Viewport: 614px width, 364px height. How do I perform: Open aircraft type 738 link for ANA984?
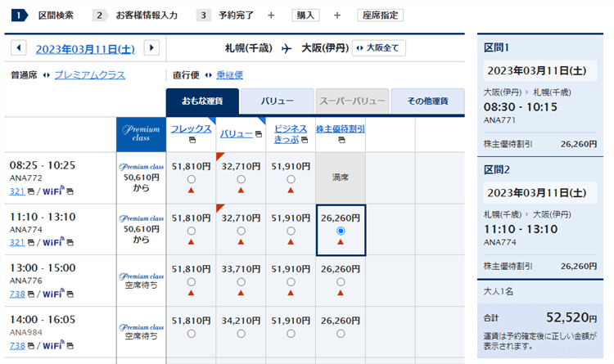tap(18, 345)
